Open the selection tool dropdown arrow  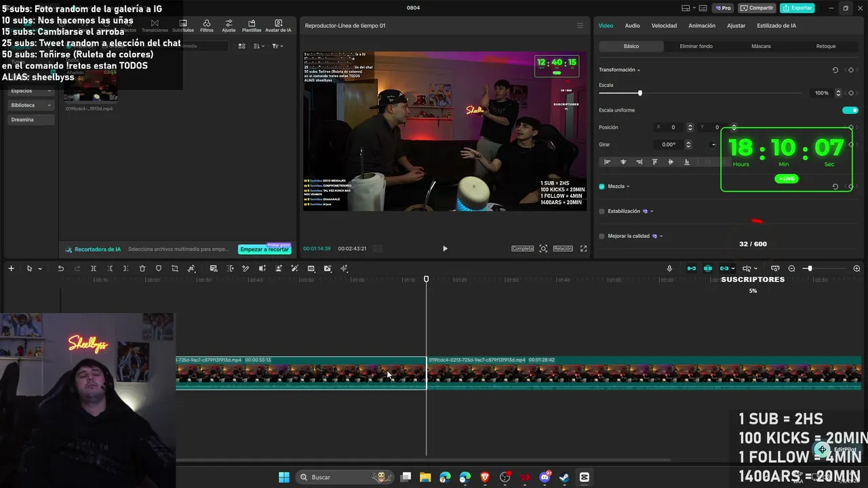click(40, 269)
